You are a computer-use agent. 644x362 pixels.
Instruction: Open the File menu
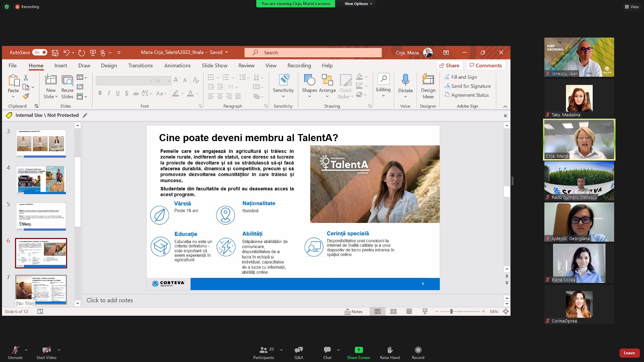tap(13, 66)
